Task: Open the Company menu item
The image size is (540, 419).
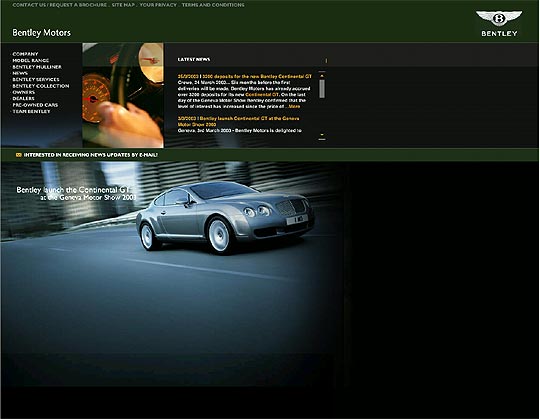Action: point(25,54)
